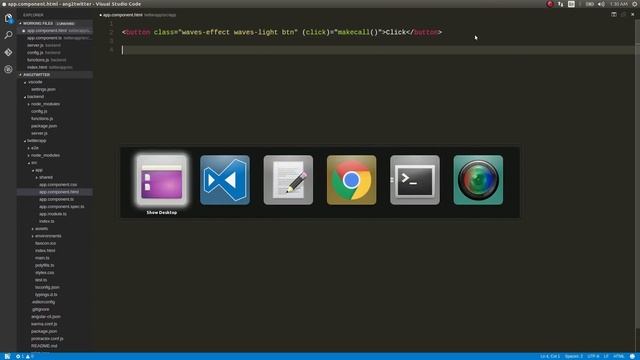The width and height of the screenshot is (640, 360).
Task: Click the errors and warnings status bar icon
Action: 24,356
